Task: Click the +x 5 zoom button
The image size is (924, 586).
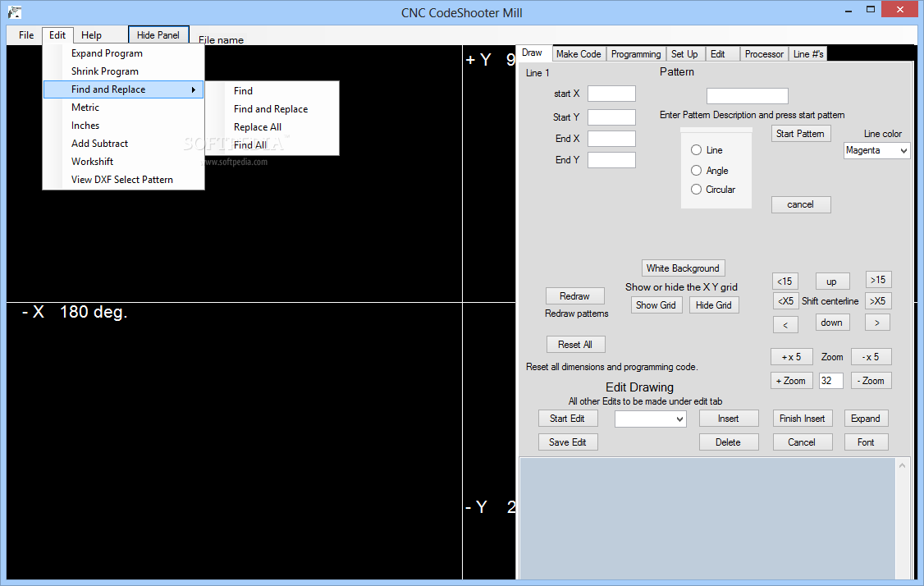Action: [791, 357]
